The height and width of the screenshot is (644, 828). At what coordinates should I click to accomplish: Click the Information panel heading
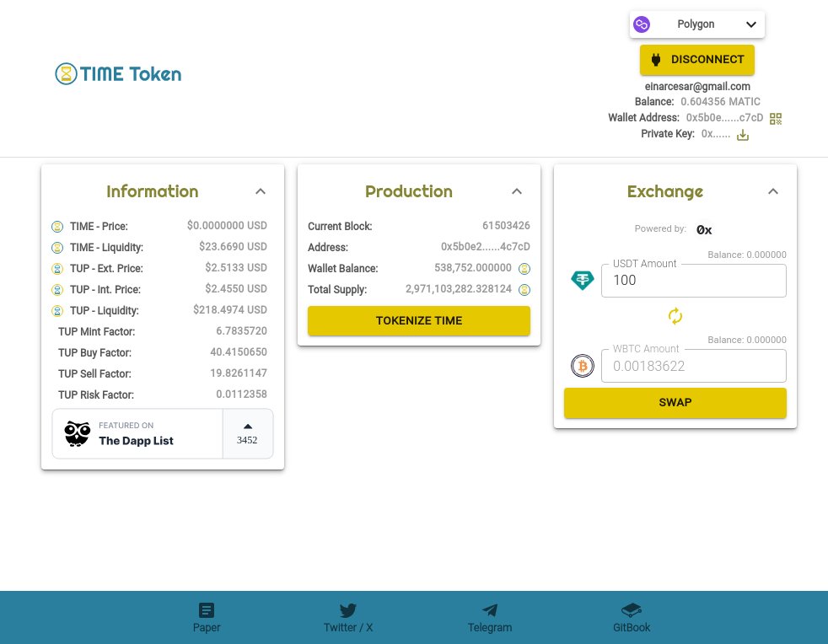[x=152, y=191]
